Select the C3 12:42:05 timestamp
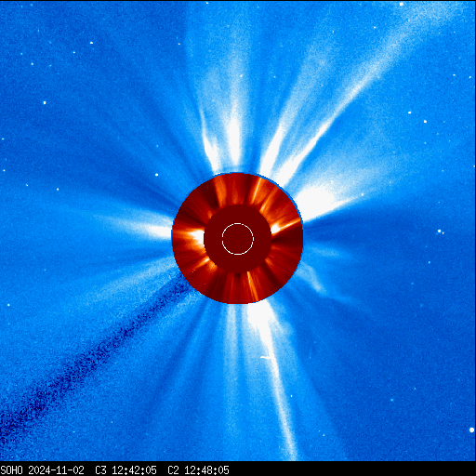The width and height of the screenshot is (476, 476). [x=126, y=470]
